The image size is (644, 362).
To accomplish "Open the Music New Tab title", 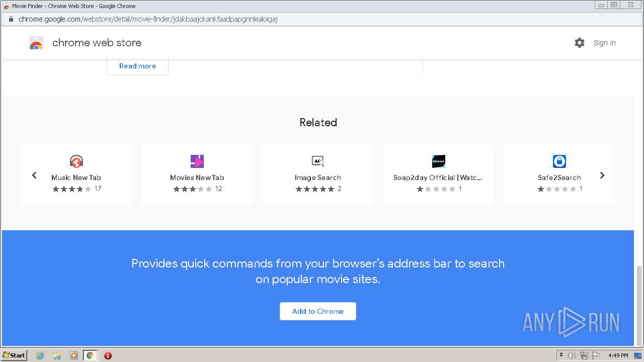I will coord(76,177).
